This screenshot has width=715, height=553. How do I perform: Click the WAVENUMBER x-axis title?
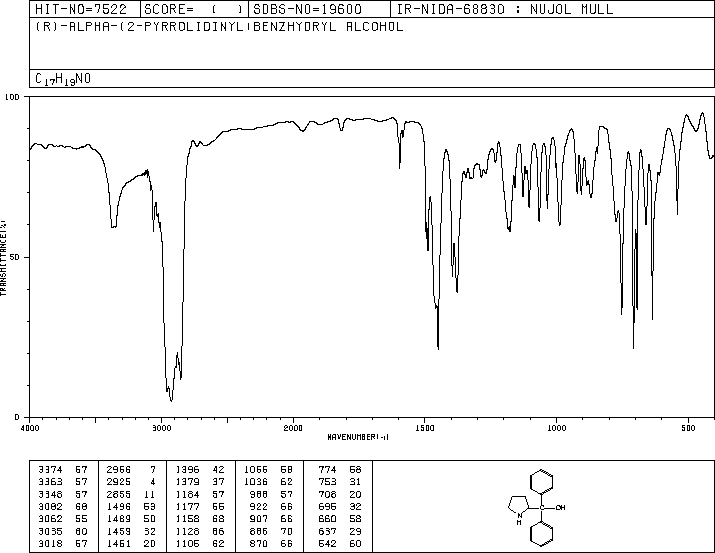click(358, 437)
